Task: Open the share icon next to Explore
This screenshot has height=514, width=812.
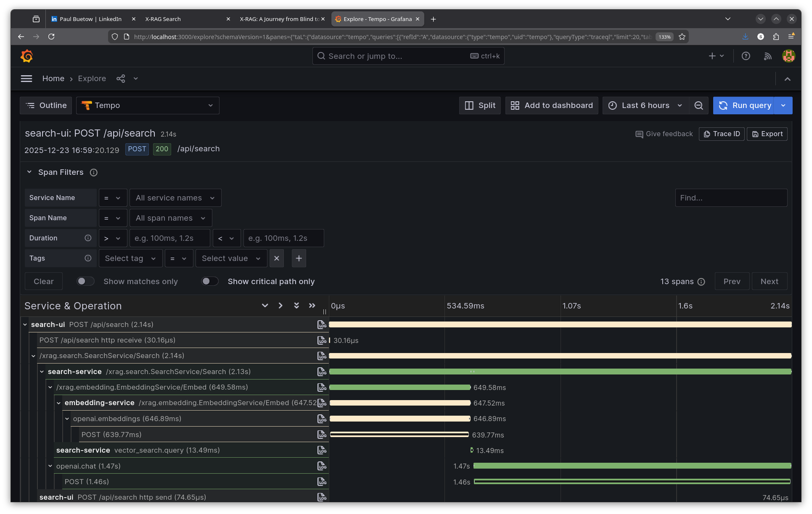Action: pyautogui.click(x=121, y=79)
